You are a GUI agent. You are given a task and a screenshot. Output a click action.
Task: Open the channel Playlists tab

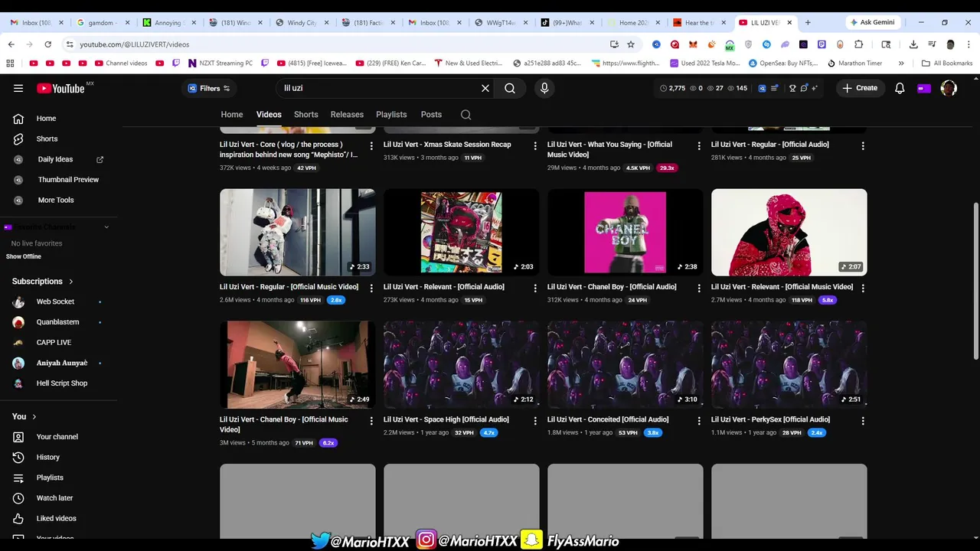391,115
